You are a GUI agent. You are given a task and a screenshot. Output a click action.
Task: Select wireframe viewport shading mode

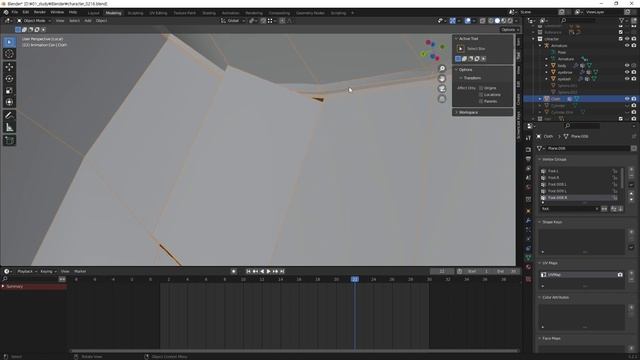pyautogui.click(x=491, y=20)
